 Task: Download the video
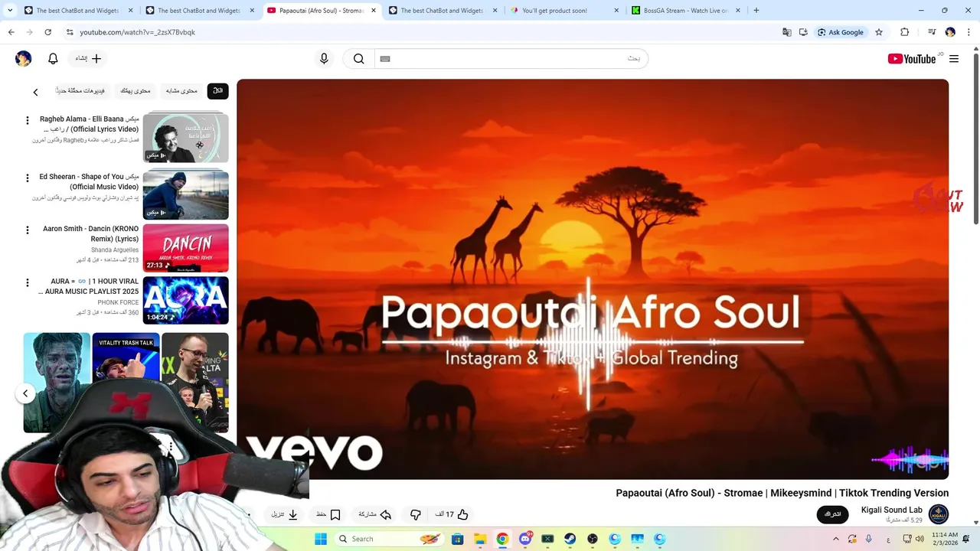285,514
